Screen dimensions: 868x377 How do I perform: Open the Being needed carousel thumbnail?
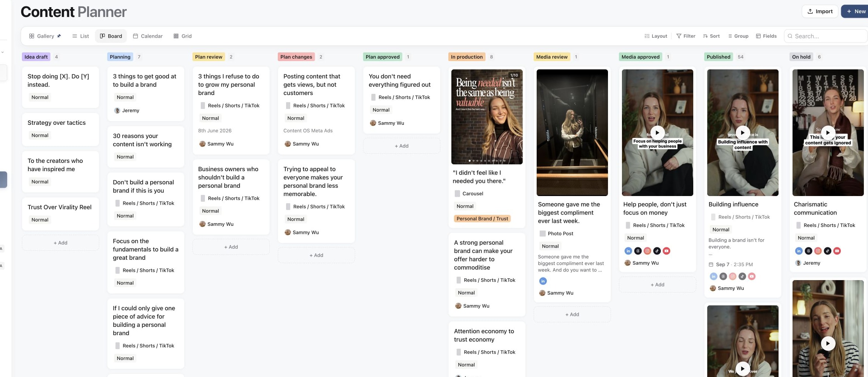point(487,117)
